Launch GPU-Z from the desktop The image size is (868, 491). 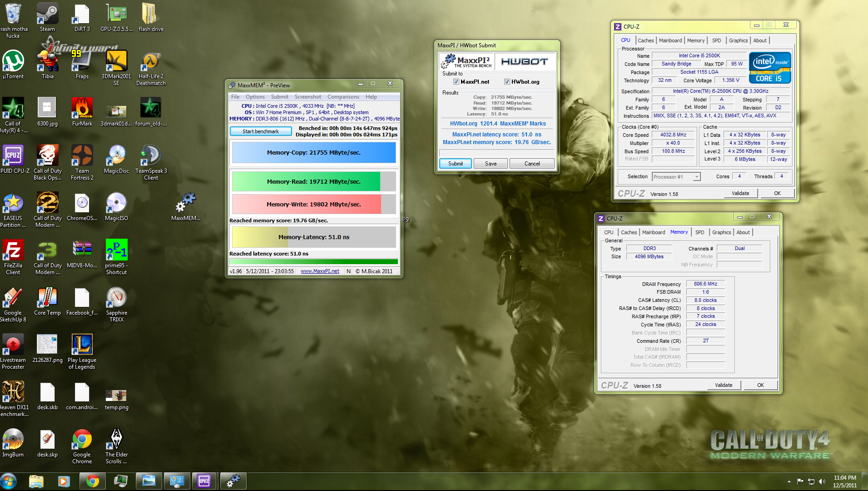[x=116, y=18]
